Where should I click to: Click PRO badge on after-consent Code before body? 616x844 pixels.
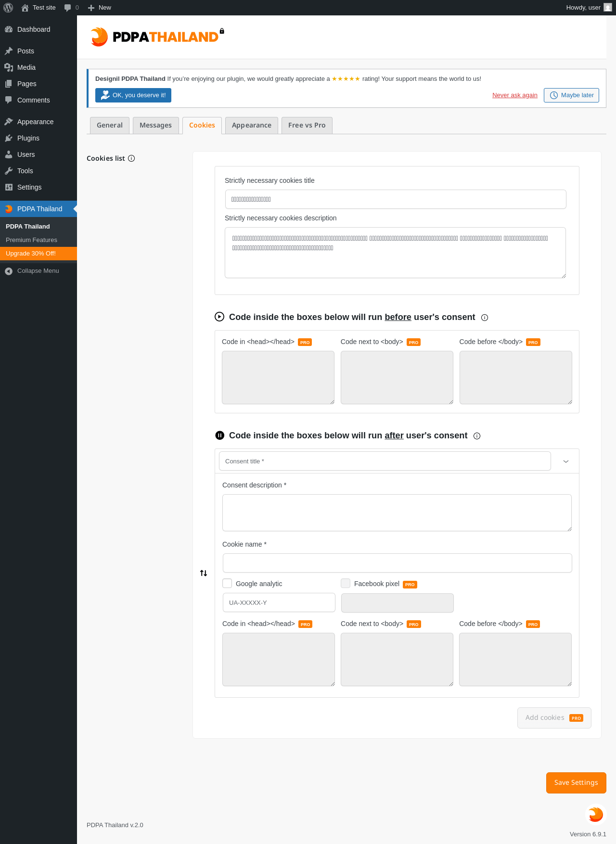click(533, 624)
